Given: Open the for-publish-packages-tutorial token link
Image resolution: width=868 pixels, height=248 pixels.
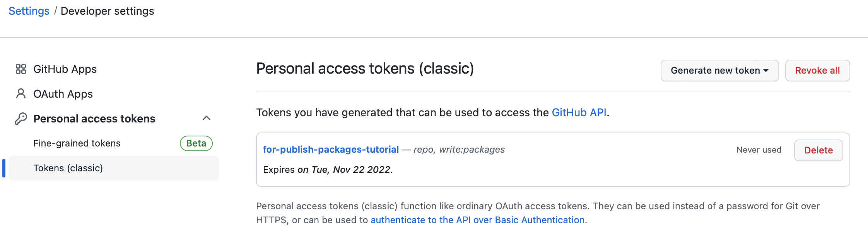Looking at the screenshot, I should [331, 150].
